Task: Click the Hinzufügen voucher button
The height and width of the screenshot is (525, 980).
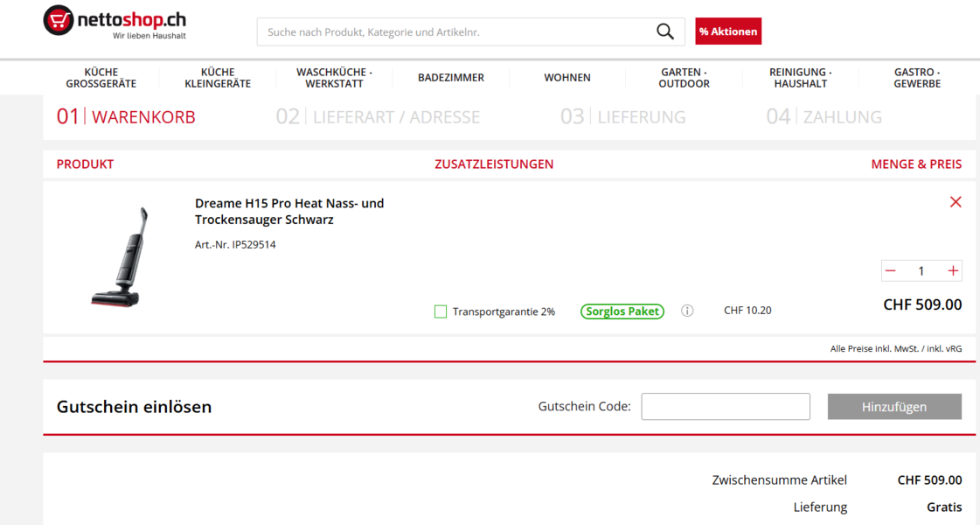Action: 894,407
